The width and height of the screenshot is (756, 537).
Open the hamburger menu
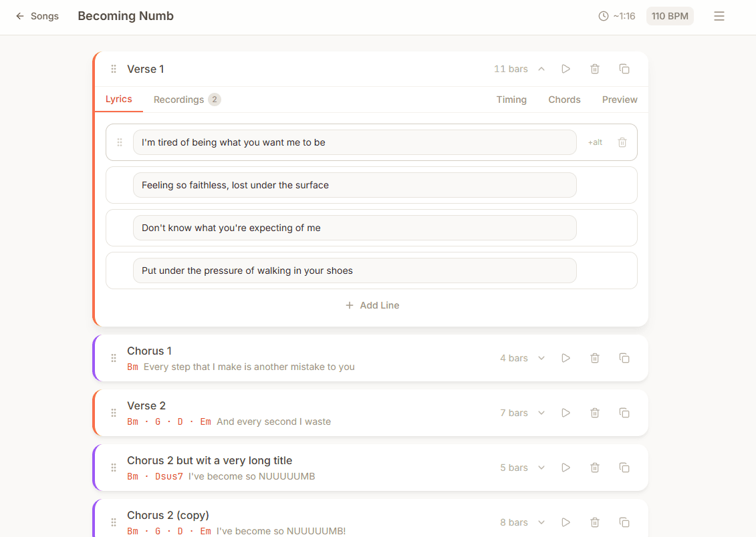click(x=719, y=15)
